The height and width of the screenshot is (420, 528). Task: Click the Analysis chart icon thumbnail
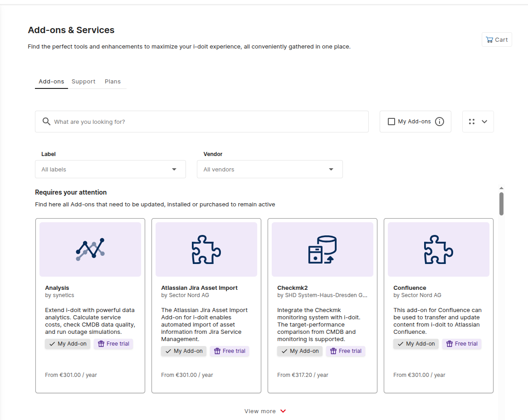(90, 249)
